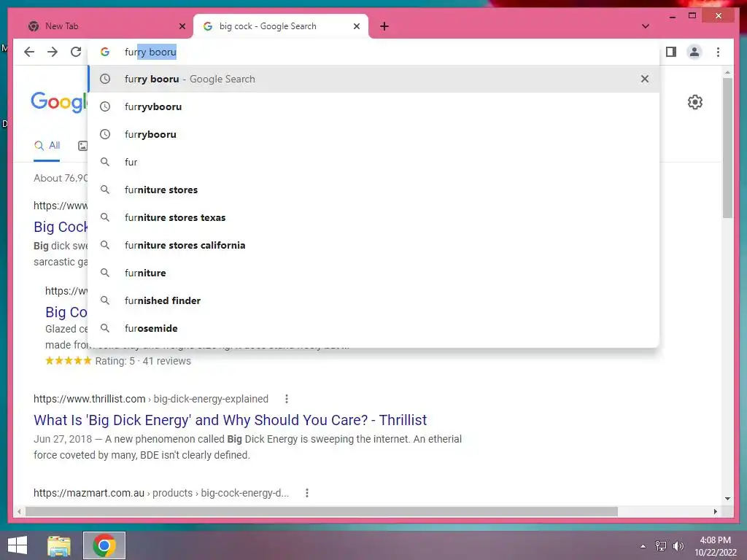The height and width of the screenshot is (560, 747).
Task: Pick the 'furosemide' search suggestion
Action: tap(373, 328)
